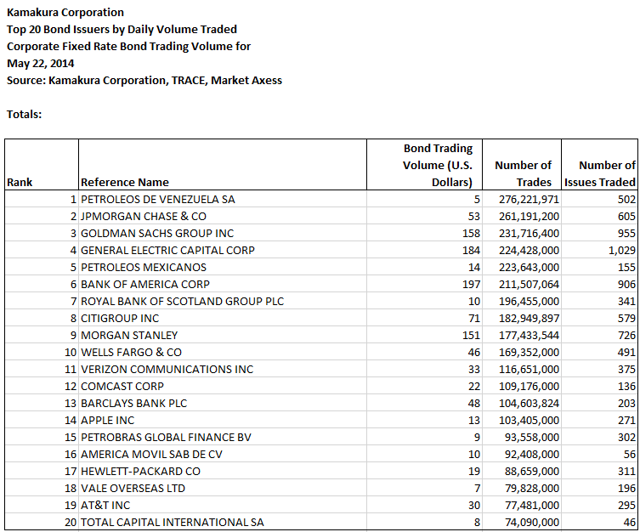640x532 pixels.
Task: Click rank number '20' in last row
Action: pos(70,523)
